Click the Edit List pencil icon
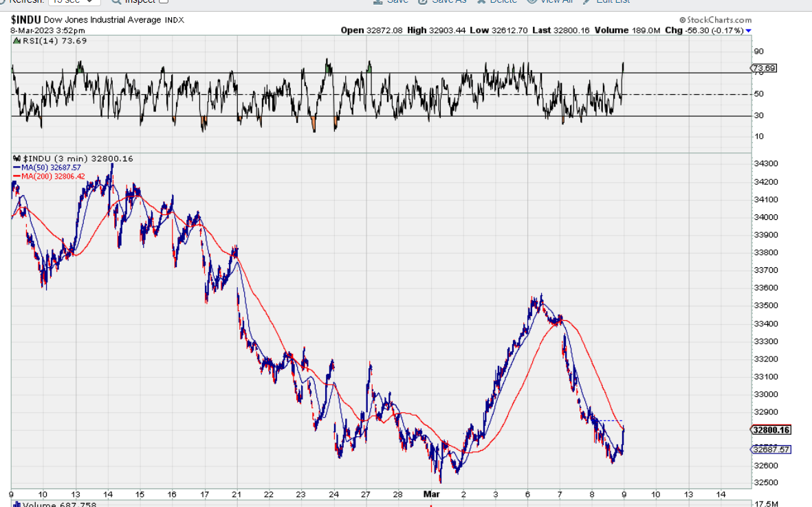812x507 pixels. tap(586, 1)
